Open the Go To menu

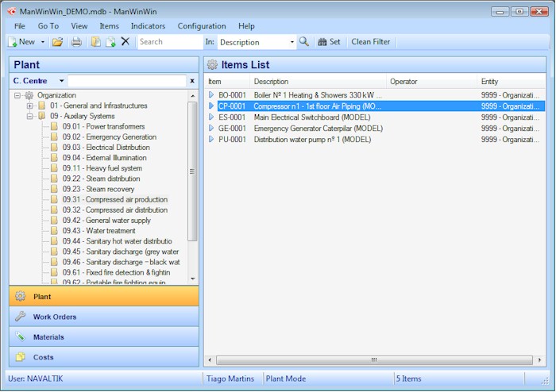[x=48, y=26]
